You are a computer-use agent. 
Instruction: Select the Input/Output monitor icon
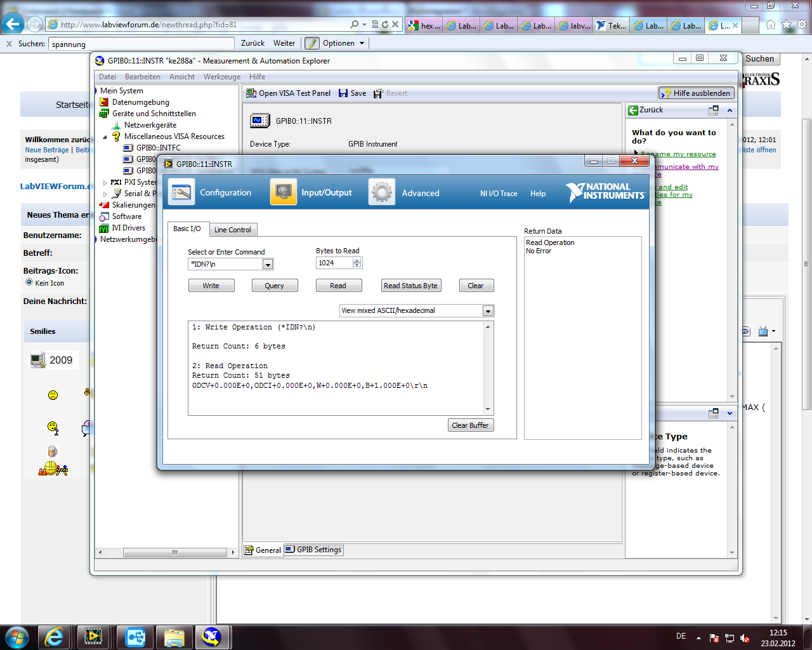tap(284, 192)
